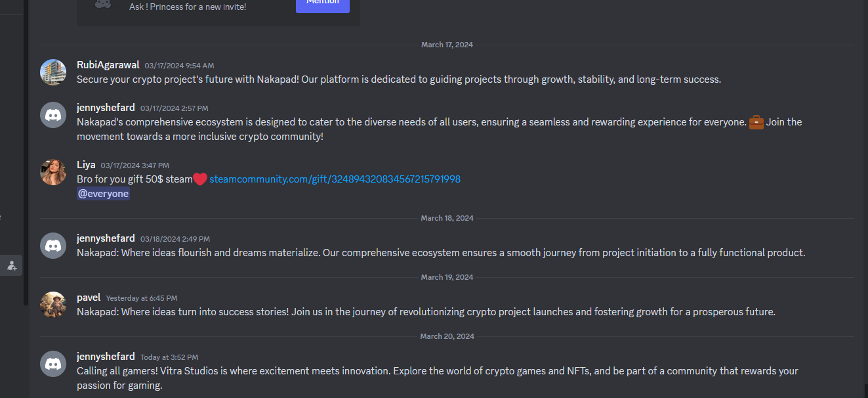
Task: Click the March 17, 2024 date divider
Action: pyautogui.click(x=447, y=45)
